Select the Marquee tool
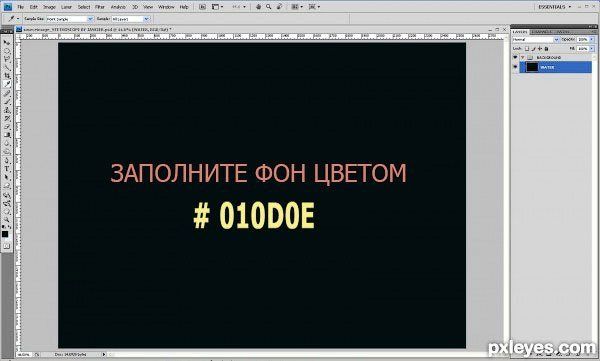Viewport: 600px width, 361px height. pyautogui.click(x=7, y=51)
